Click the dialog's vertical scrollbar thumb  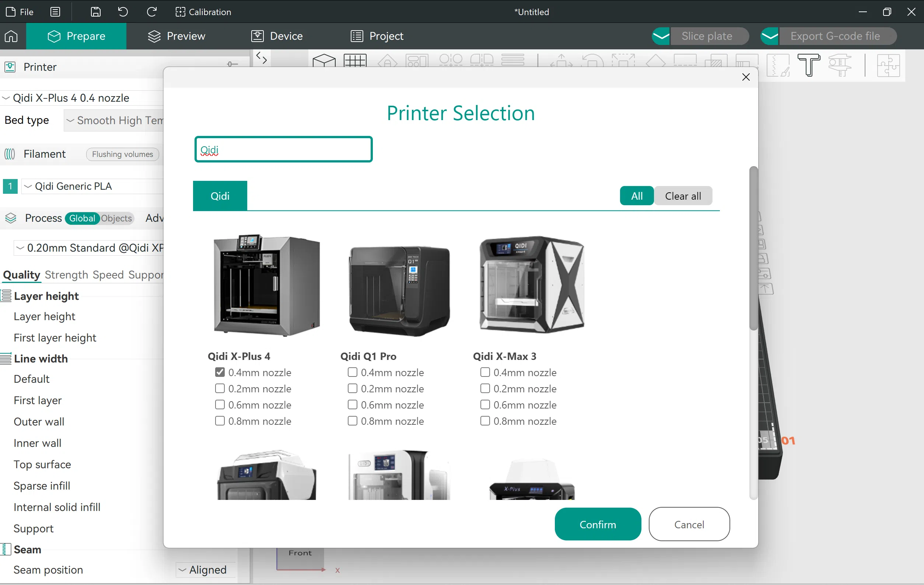point(754,248)
